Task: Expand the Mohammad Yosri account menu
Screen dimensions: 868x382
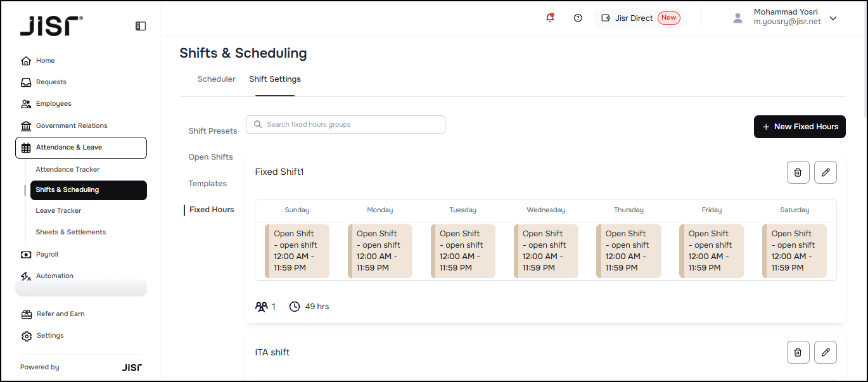Action: click(833, 18)
